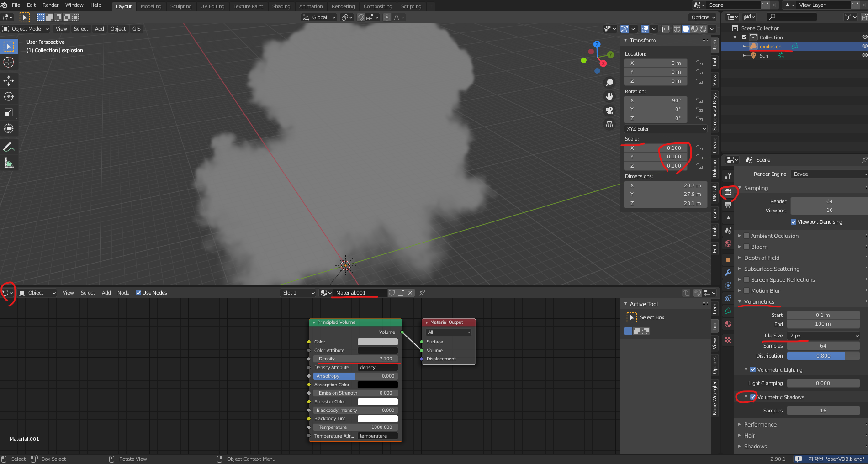
Task: Open the Render menu
Action: pos(50,5)
